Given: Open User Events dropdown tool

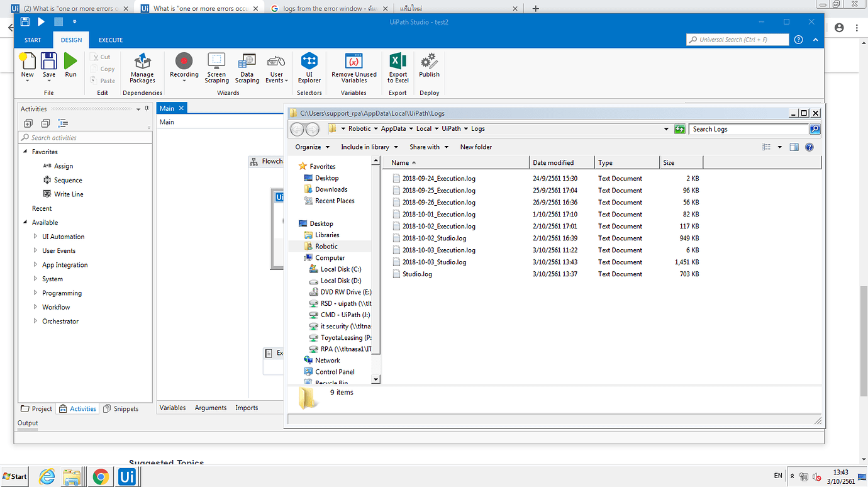Looking at the screenshot, I should (277, 67).
